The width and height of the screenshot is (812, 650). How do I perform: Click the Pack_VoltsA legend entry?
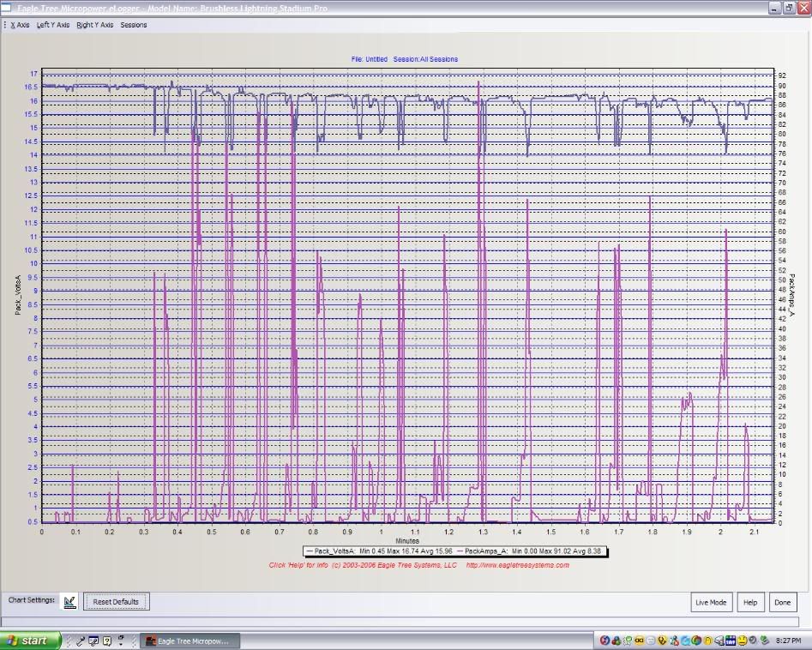379,551
